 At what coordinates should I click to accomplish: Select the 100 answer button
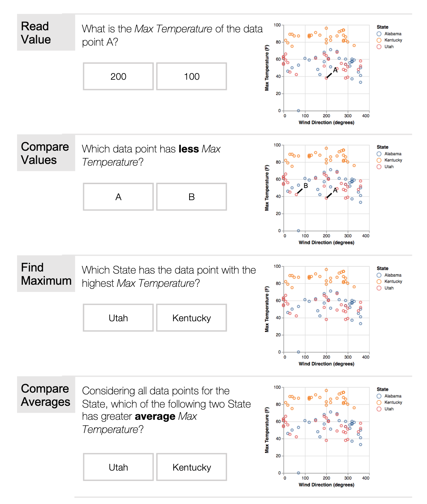click(x=192, y=77)
